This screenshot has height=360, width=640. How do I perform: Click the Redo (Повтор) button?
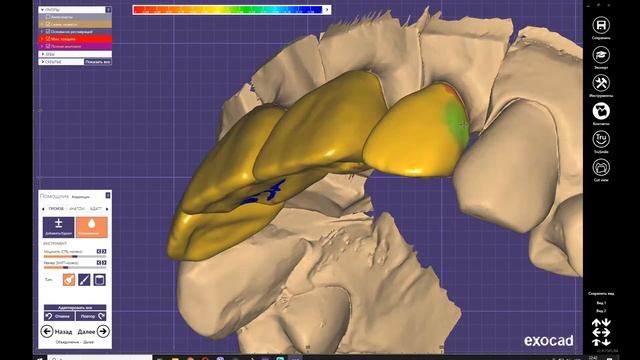coord(91,316)
